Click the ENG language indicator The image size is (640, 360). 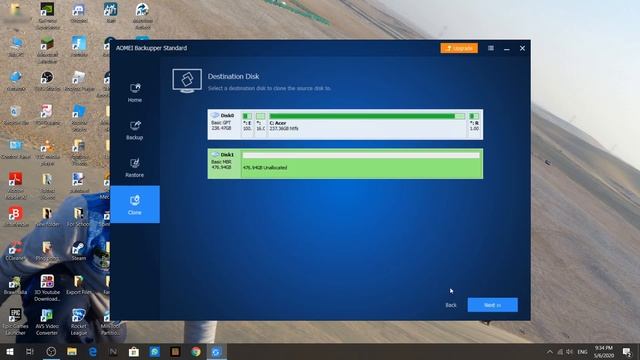[582, 351]
